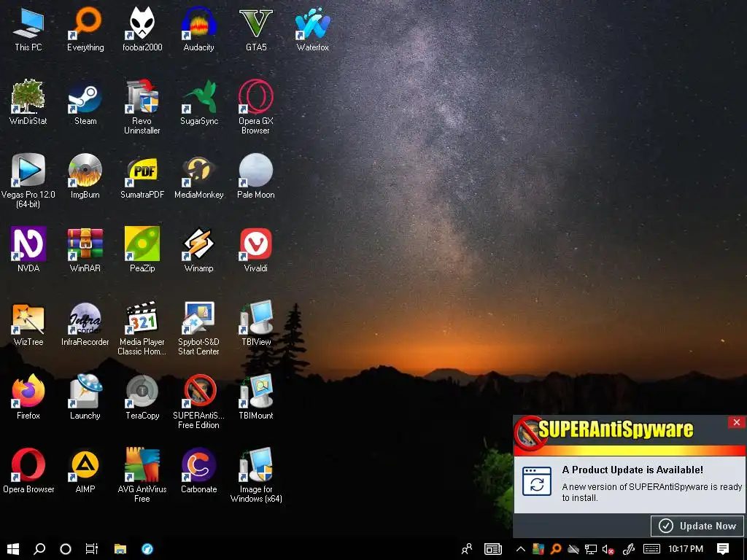Select the ImgBurn desktop shortcut

pyautogui.click(x=85, y=176)
